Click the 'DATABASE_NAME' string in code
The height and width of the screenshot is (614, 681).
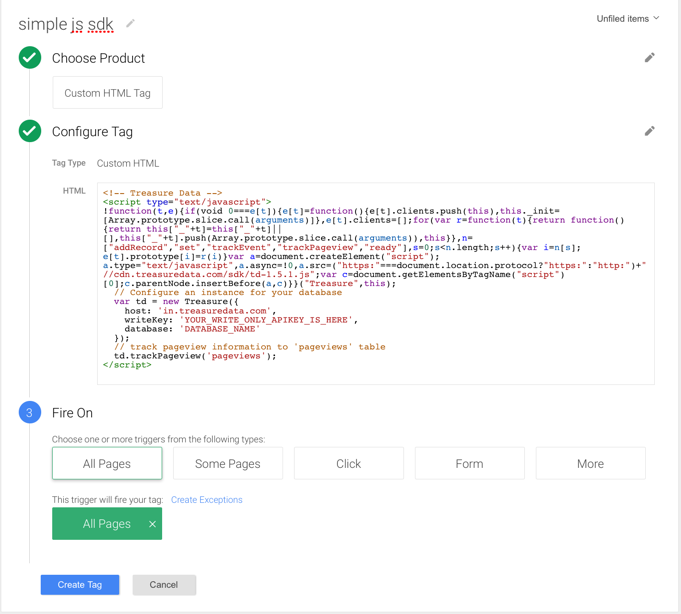[x=220, y=329]
